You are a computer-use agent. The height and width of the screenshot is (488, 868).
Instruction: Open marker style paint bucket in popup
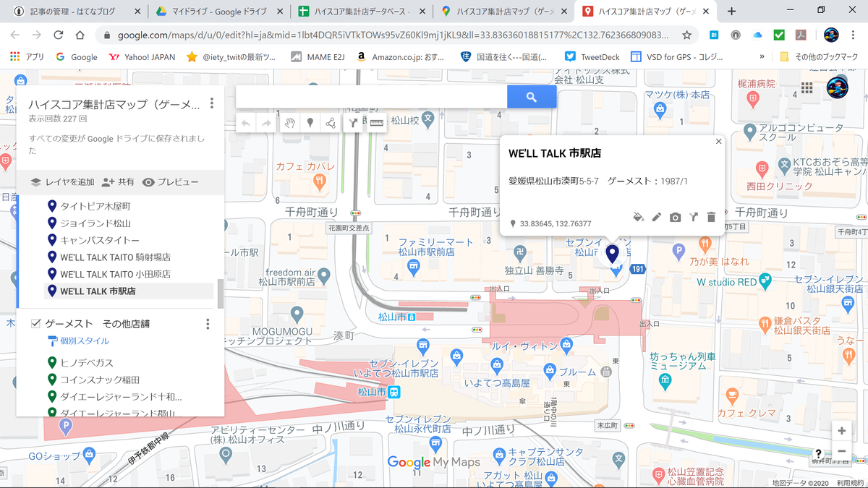click(x=638, y=217)
